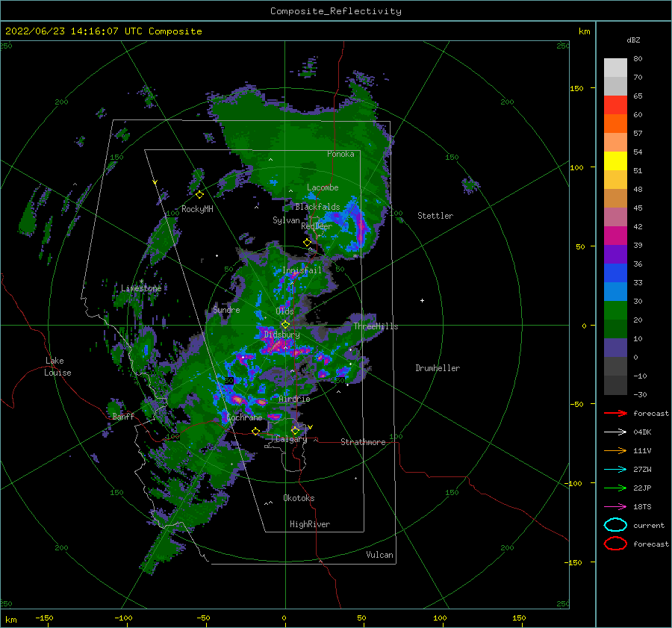672x628 pixels.
Task: Click the -150 tick on the bottom axis
Action: click(x=44, y=618)
